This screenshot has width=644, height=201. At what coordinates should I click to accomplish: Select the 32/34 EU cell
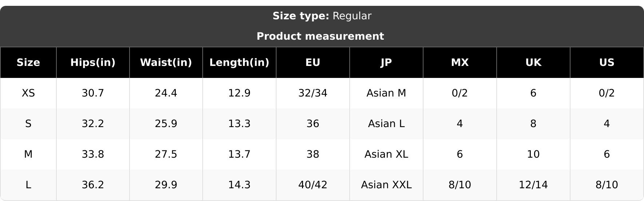(x=313, y=93)
